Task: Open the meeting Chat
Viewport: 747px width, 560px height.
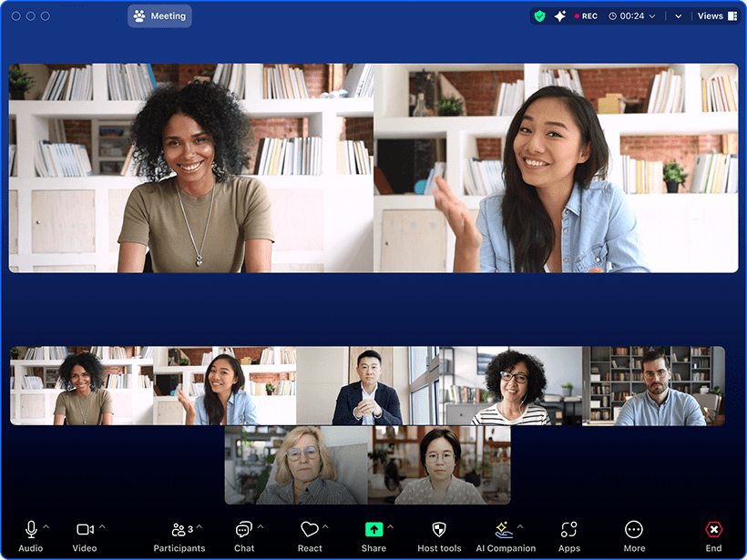Action: 243,528
